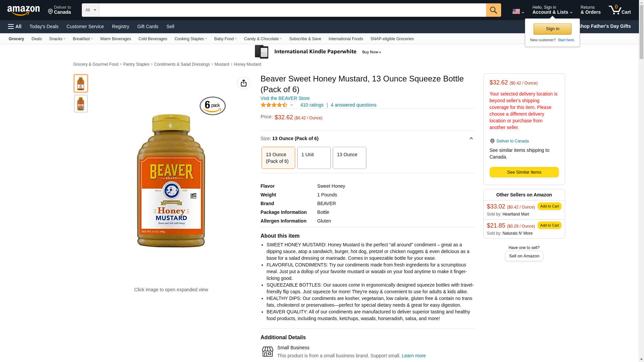
Task: Expand the Snacks submenu
Action: point(57,39)
